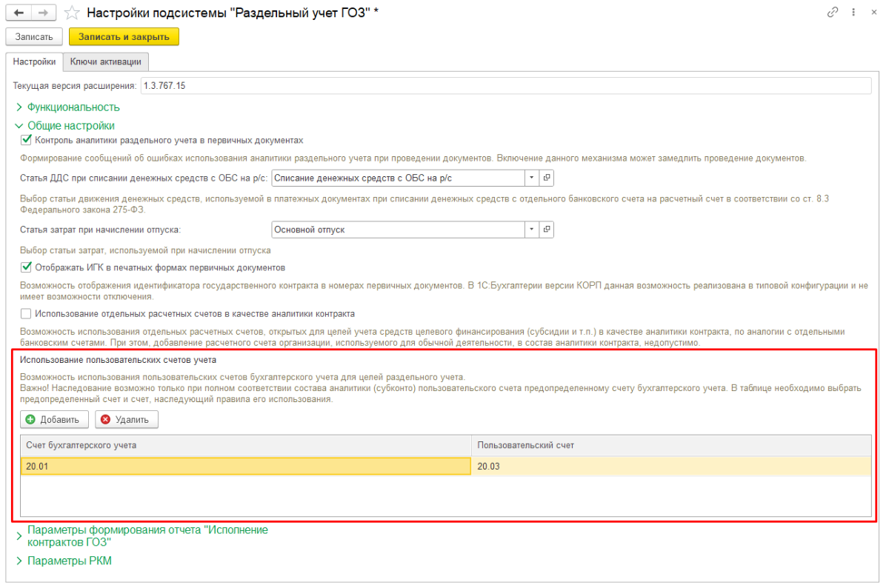Uncheck Отображать ИГК в печатных формах
Screen dimensions: 889x588
27,267
